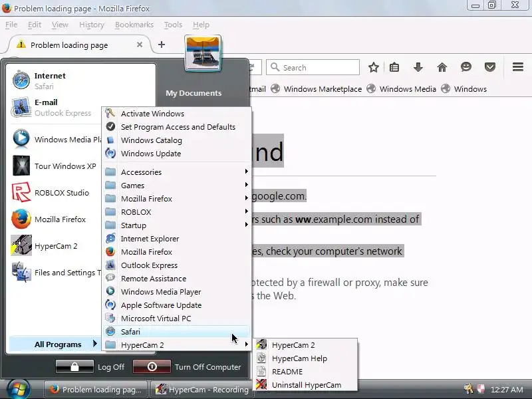Viewport: 532px width, 399px height.
Task: Expand the HyperCam 2 folder in All Programs
Action: point(177,345)
